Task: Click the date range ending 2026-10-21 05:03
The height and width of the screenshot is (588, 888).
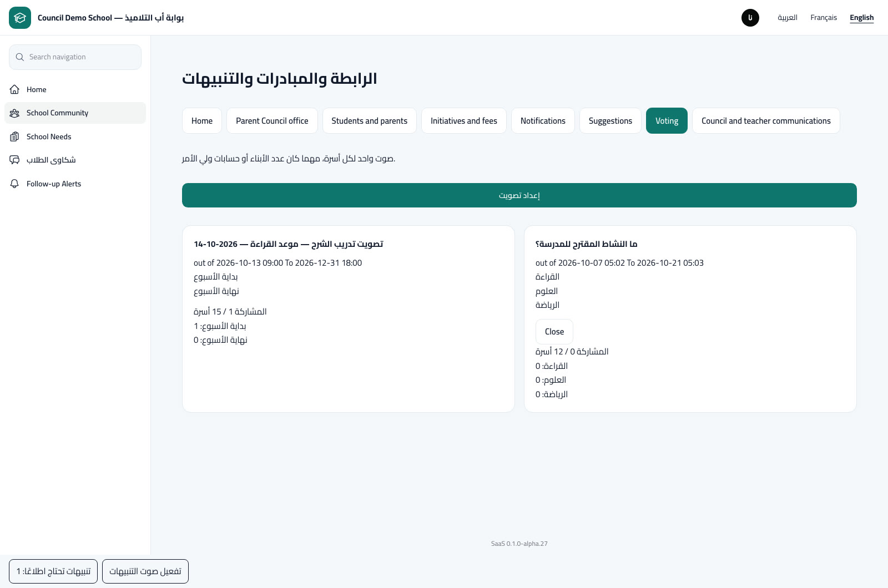Action: [x=619, y=263]
